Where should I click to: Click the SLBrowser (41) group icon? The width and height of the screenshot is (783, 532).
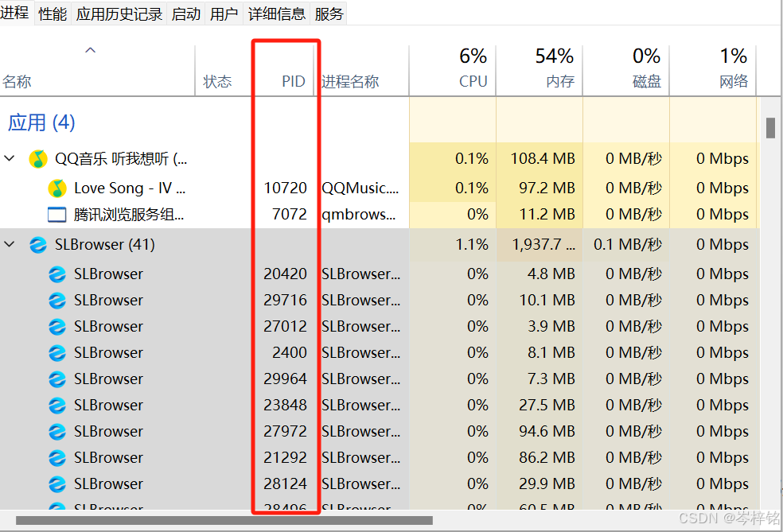[38, 245]
